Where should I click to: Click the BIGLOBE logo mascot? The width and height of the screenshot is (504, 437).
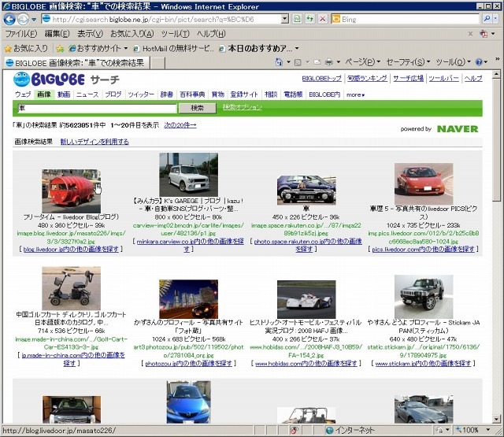click(21, 79)
